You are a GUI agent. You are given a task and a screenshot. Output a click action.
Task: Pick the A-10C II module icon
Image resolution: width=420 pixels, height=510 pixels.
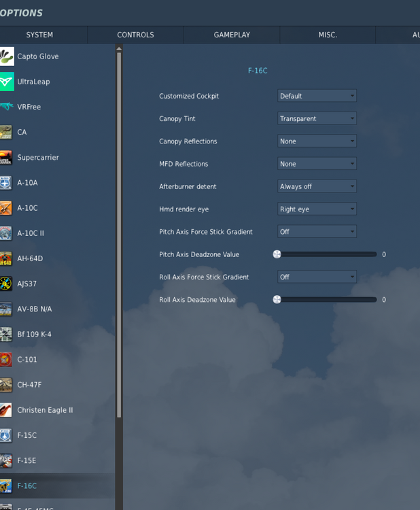tap(6, 233)
